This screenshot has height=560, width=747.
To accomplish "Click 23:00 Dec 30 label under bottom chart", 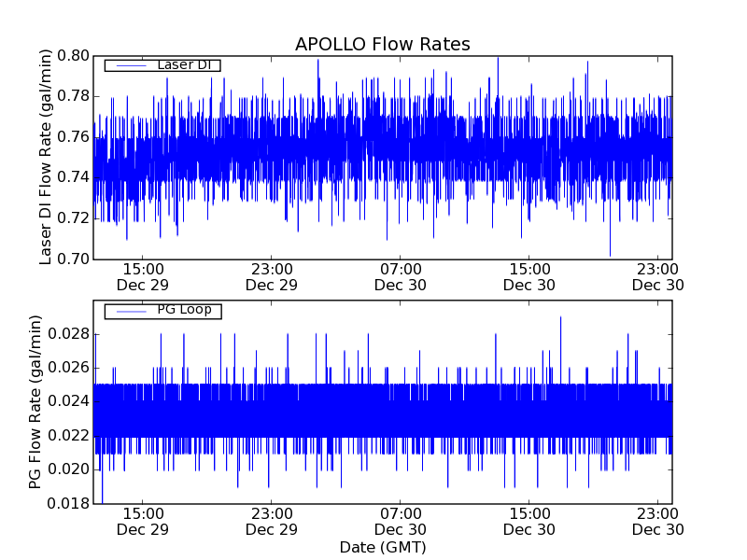I will [x=657, y=521].
